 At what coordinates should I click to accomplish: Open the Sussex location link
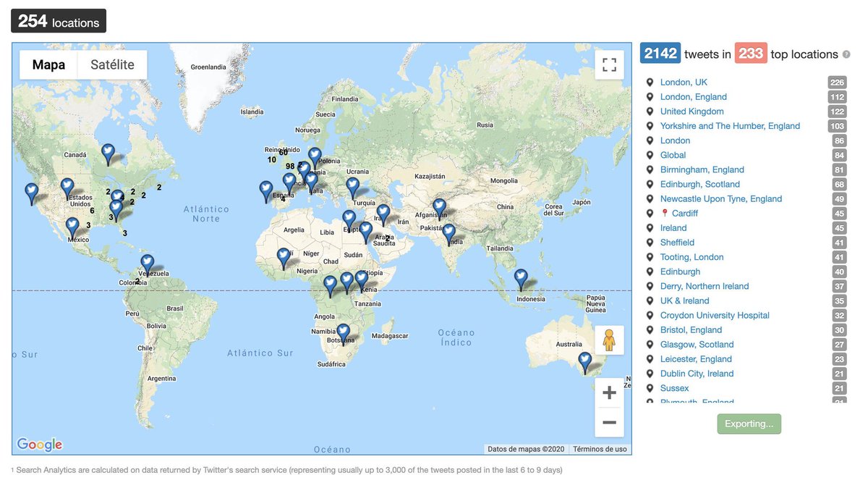coord(674,388)
